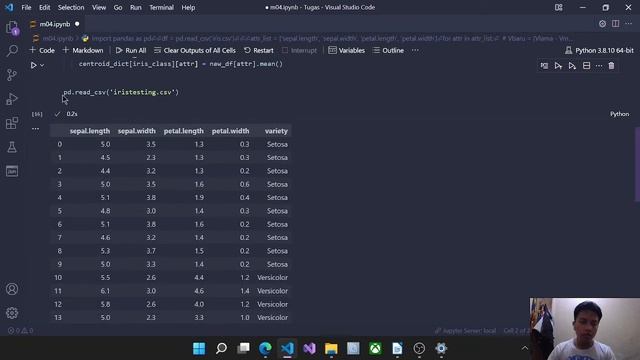
Task: Click the sepal.length column header
Action: pos(89,131)
